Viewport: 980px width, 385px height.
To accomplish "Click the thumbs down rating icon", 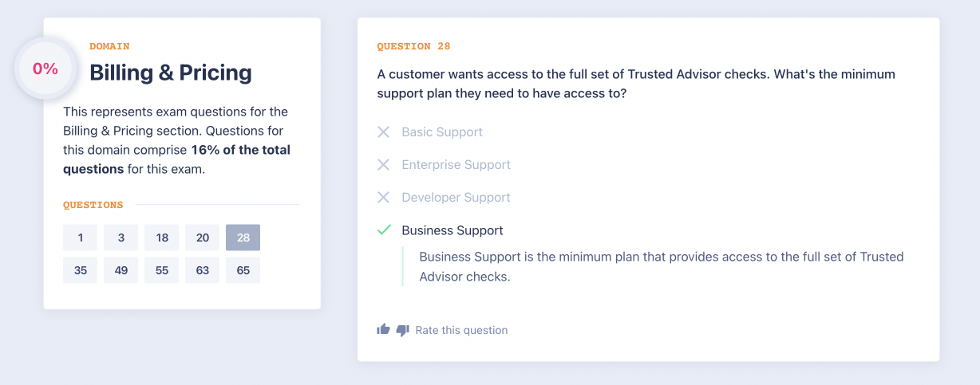I will coord(402,329).
